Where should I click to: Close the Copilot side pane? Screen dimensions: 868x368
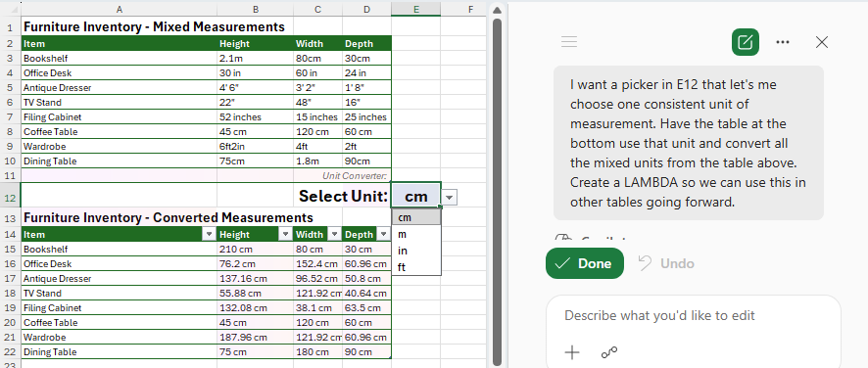[x=822, y=42]
